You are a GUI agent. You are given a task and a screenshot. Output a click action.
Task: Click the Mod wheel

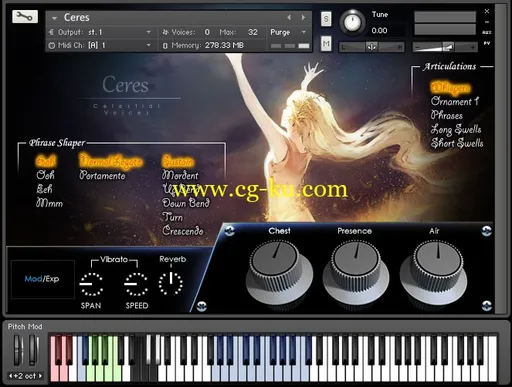coord(33,351)
